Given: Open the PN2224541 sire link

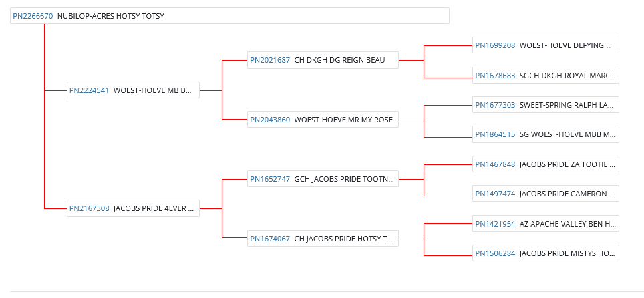Looking at the screenshot, I should 89,90.
